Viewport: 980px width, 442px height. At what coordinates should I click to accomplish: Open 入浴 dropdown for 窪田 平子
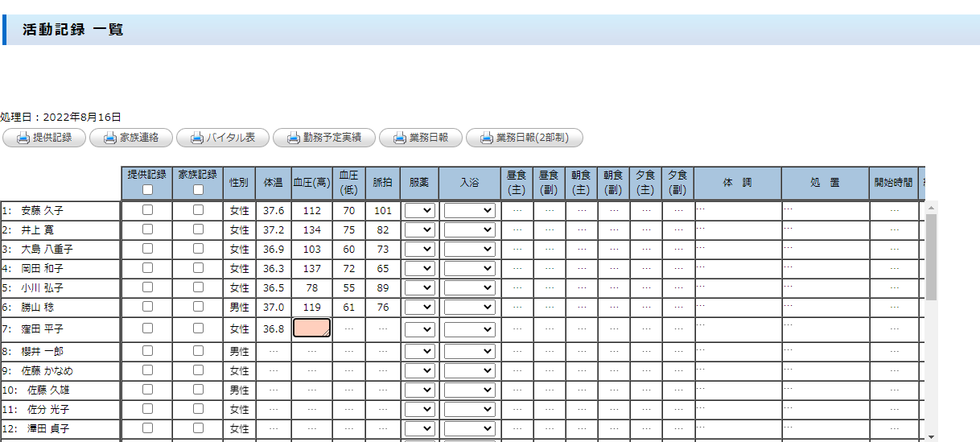click(469, 328)
